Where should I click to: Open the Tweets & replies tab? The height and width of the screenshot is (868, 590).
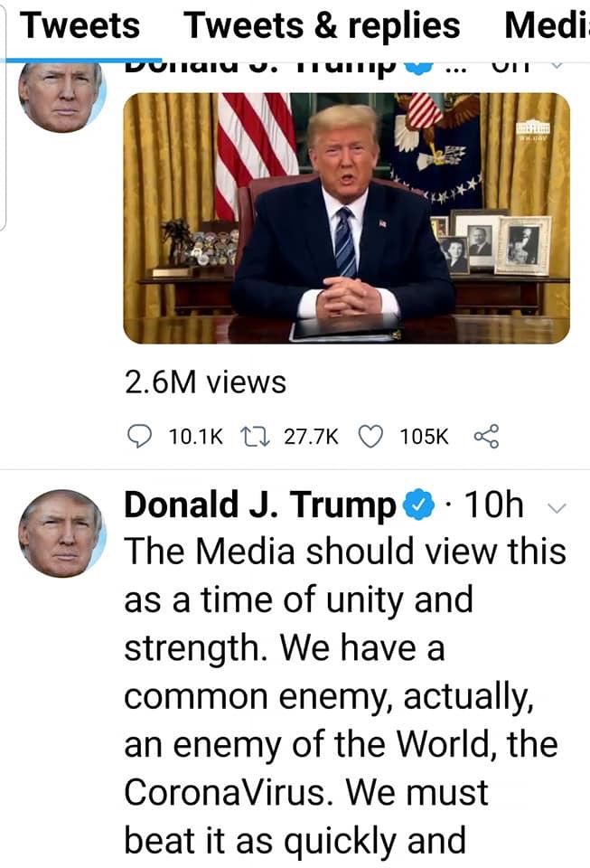322,26
